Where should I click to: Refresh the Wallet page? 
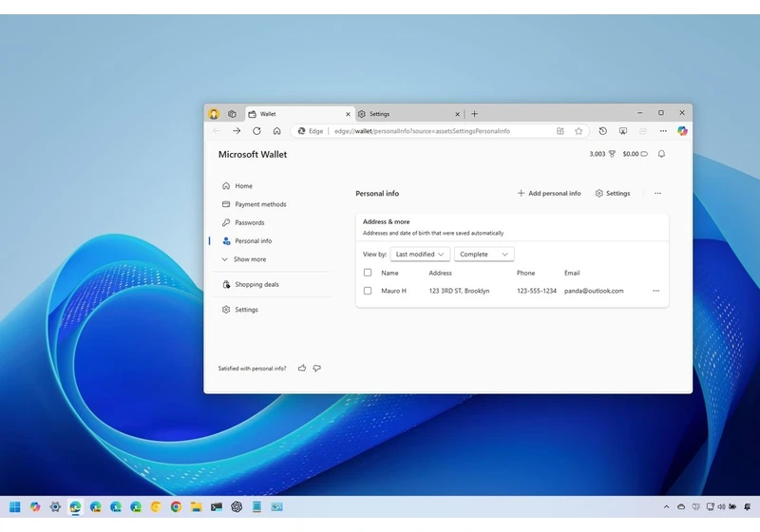(256, 131)
